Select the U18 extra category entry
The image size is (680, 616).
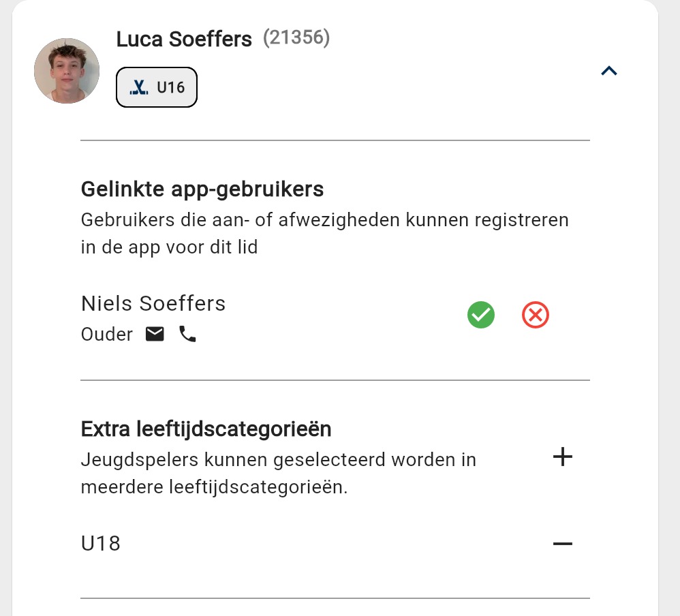tap(101, 544)
